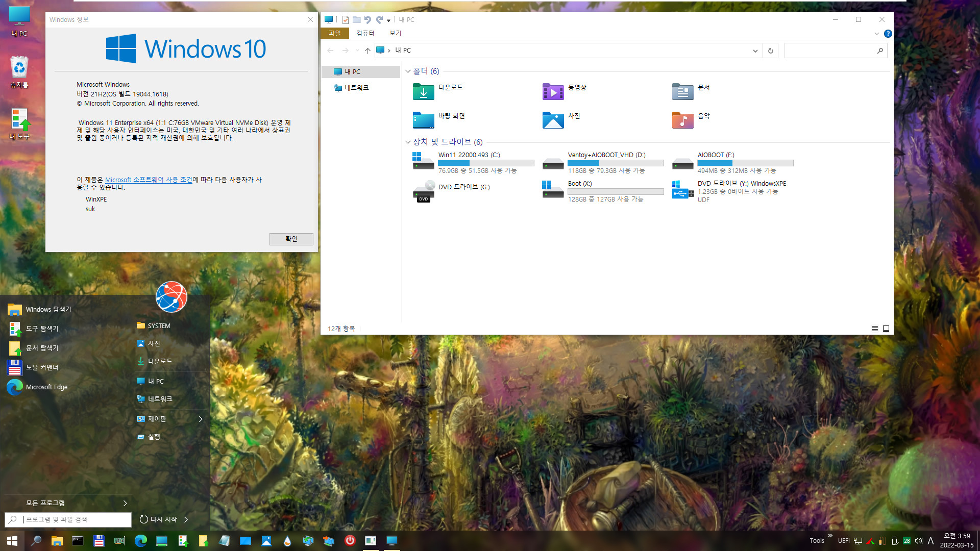Screen dimensions: 980x551
Task: Select the DVD 드라이브 (G:) drive
Action: [x=452, y=191]
